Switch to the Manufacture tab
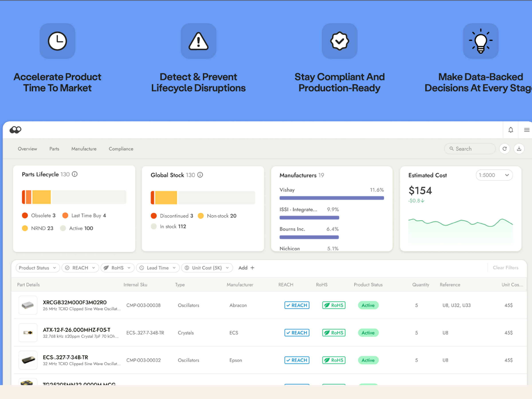 tap(84, 149)
